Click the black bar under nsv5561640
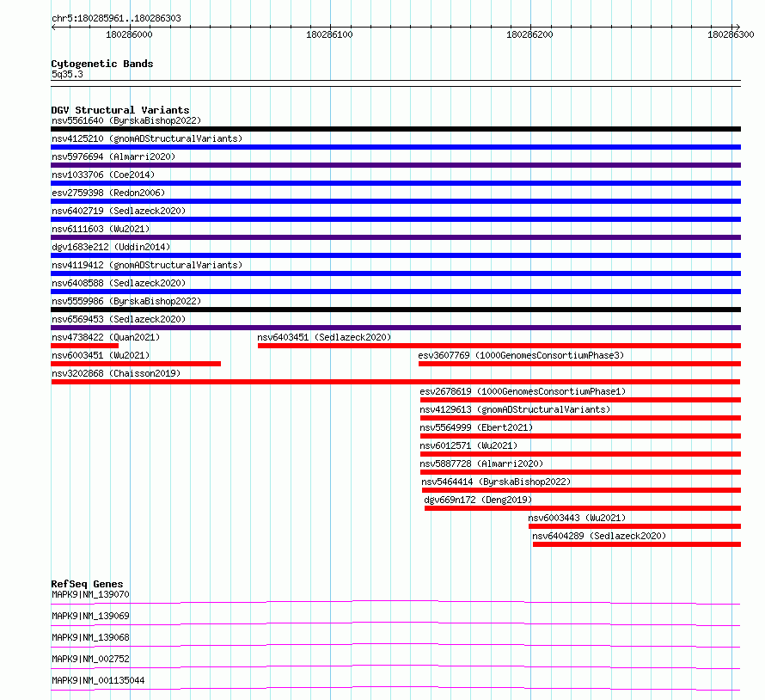 pos(395,129)
